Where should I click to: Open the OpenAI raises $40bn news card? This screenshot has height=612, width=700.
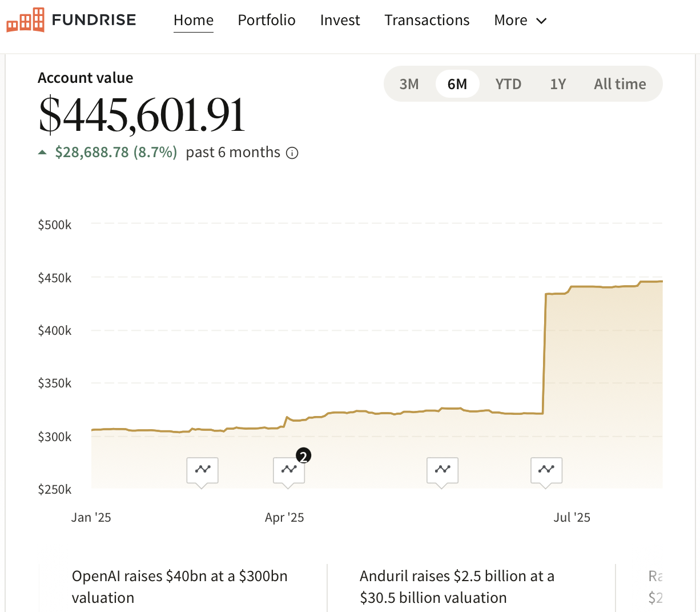coord(183,587)
